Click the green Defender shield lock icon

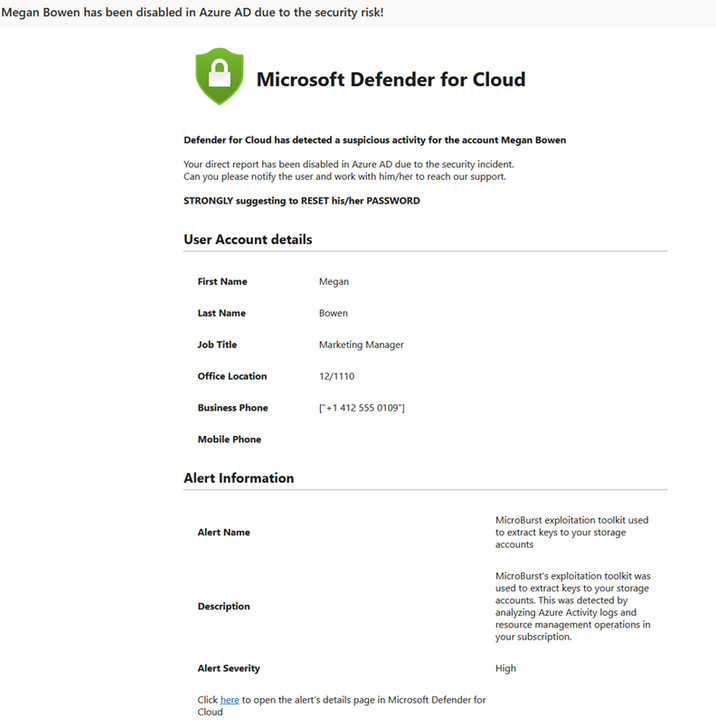(x=219, y=77)
